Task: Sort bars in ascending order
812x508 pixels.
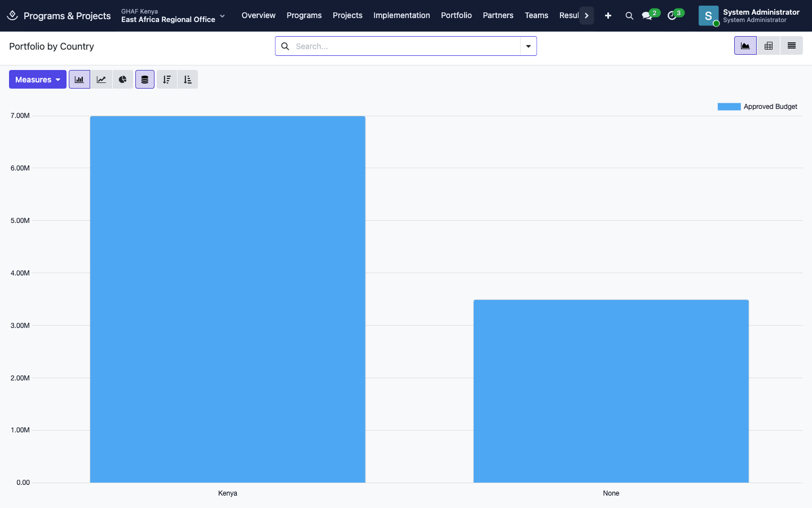Action: [188, 80]
